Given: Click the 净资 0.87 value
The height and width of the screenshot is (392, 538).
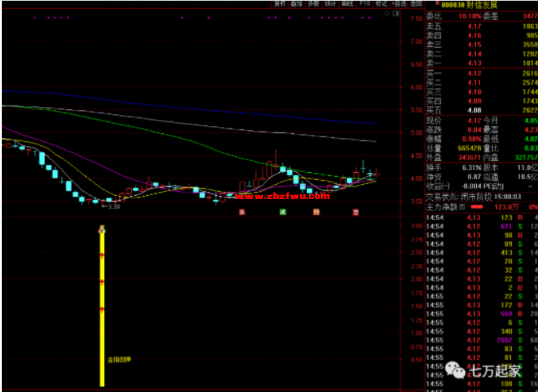Looking at the screenshot, I should (474, 177).
